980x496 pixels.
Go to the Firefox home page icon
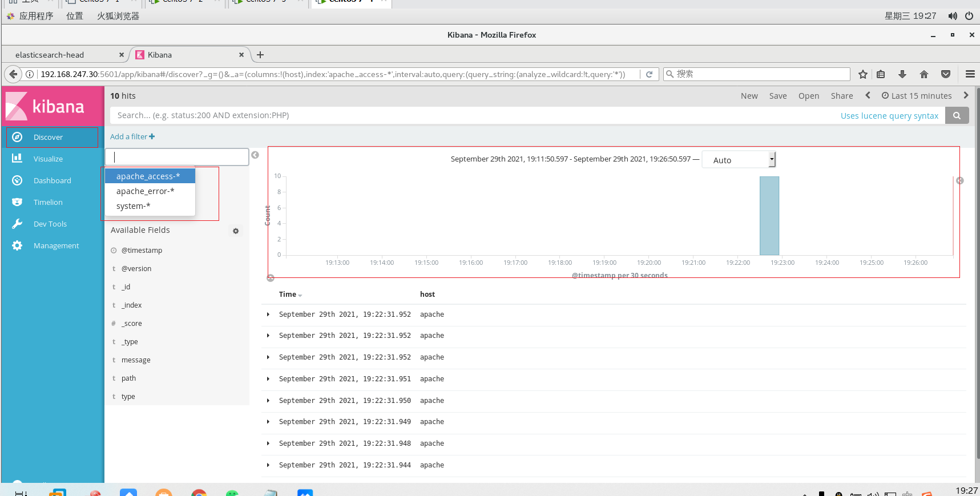(x=924, y=74)
